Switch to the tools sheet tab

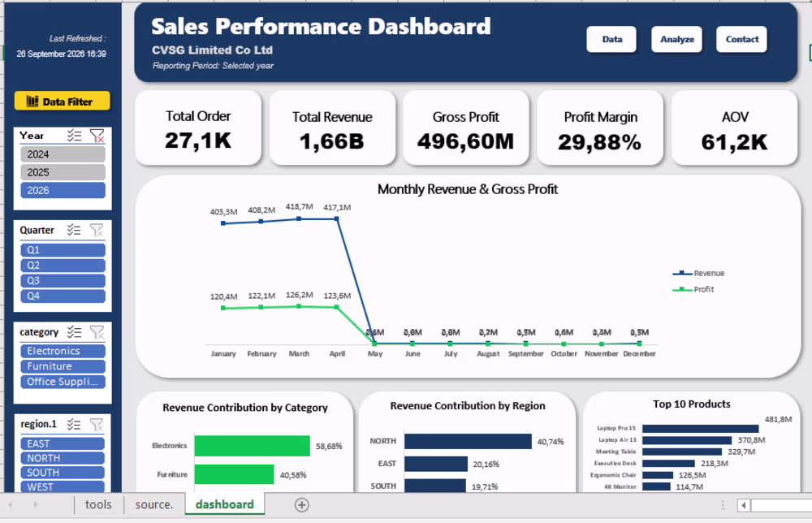click(98, 504)
